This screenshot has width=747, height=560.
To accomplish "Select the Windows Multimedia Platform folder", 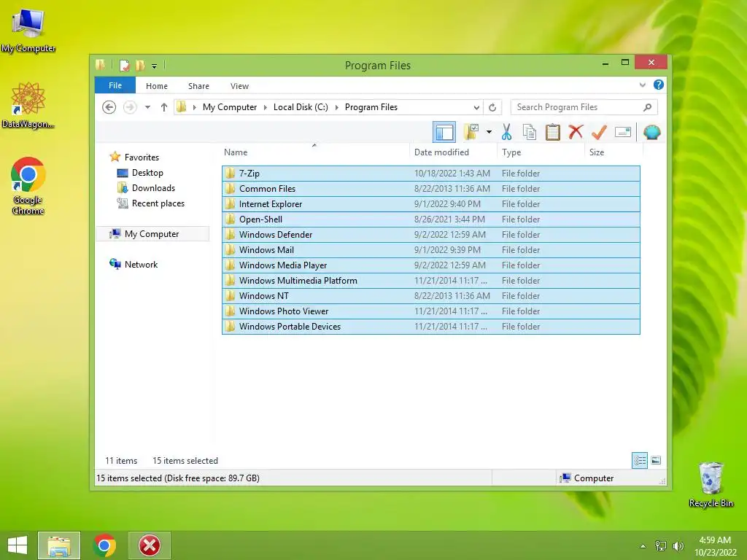I will point(430,281).
